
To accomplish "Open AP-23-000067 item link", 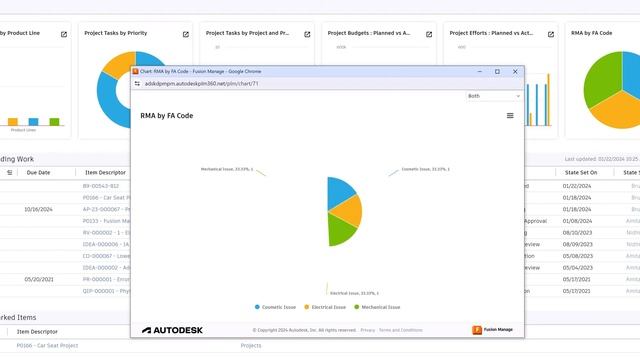I will coord(107,209).
